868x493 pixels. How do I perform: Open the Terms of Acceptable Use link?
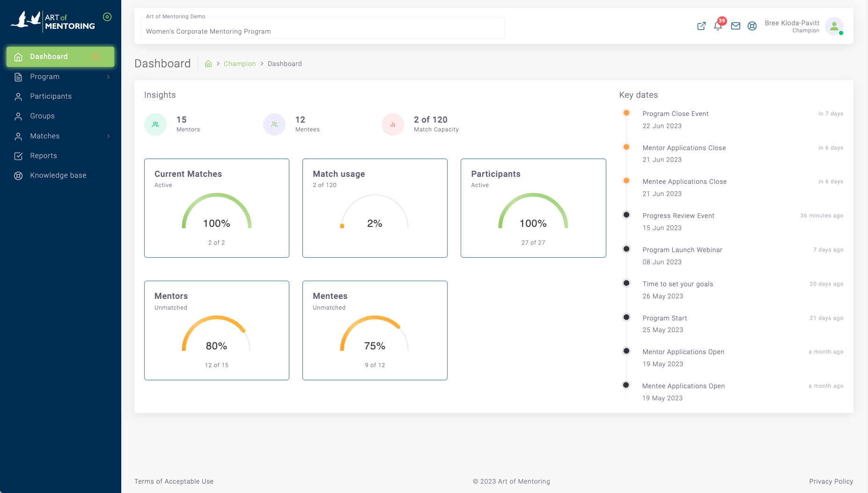174,481
